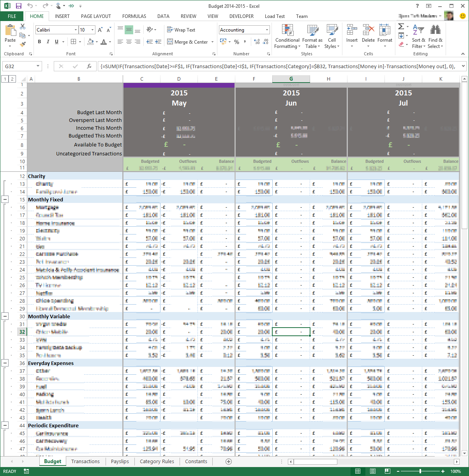The width and height of the screenshot is (469, 476).
Task: Click the AutoSum sigma icon
Action: pos(401,26)
